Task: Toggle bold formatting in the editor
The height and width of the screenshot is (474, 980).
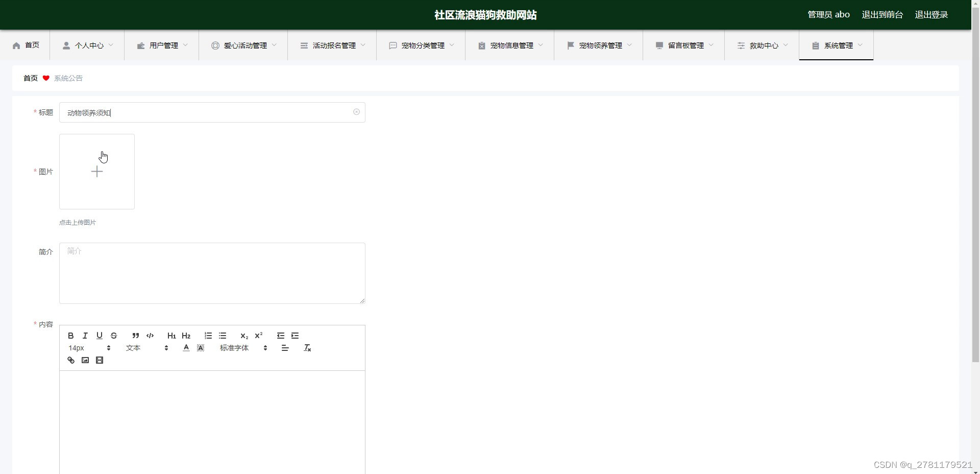Action: coord(71,336)
